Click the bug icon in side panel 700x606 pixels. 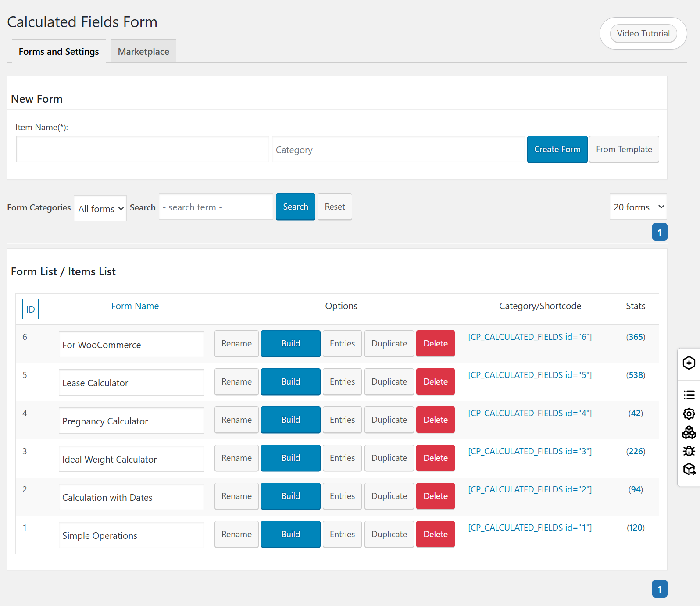pyautogui.click(x=689, y=451)
